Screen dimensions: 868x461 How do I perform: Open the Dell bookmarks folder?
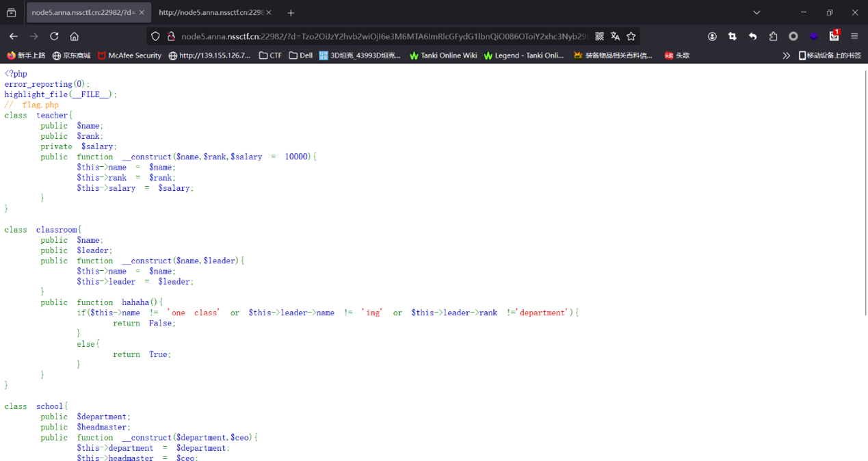pos(300,55)
